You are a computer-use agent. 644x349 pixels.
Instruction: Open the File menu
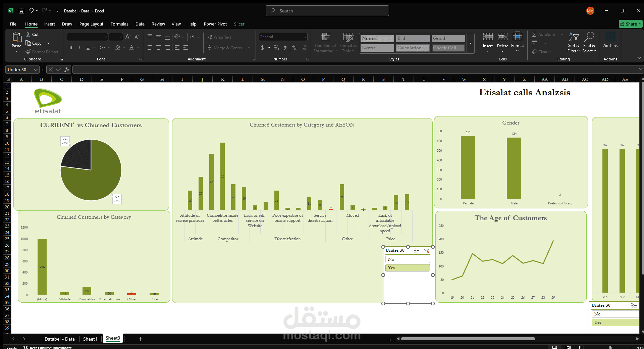coord(13,24)
